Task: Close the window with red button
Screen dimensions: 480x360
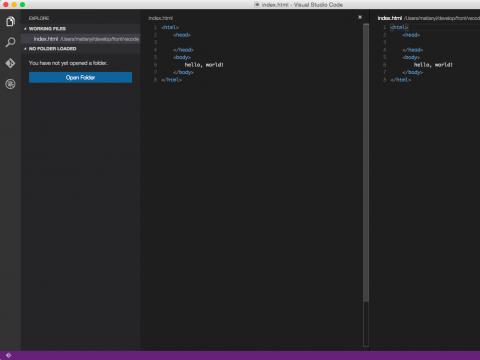Action: click(x=6, y=4)
